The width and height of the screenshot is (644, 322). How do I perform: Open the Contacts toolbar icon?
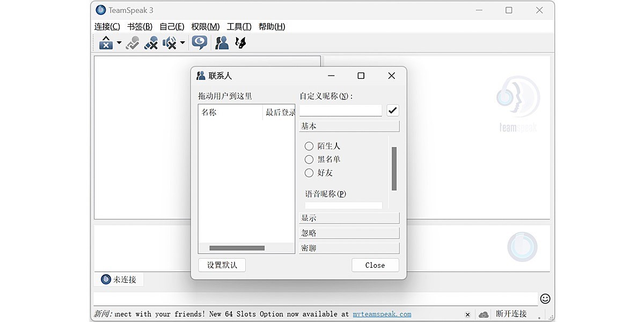tap(222, 42)
